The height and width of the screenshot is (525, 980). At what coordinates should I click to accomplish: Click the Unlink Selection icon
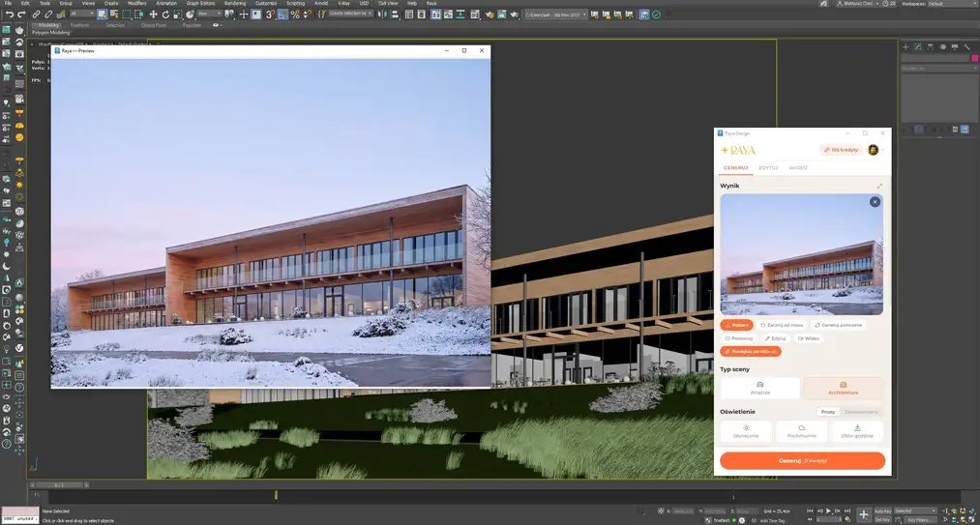click(x=48, y=14)
